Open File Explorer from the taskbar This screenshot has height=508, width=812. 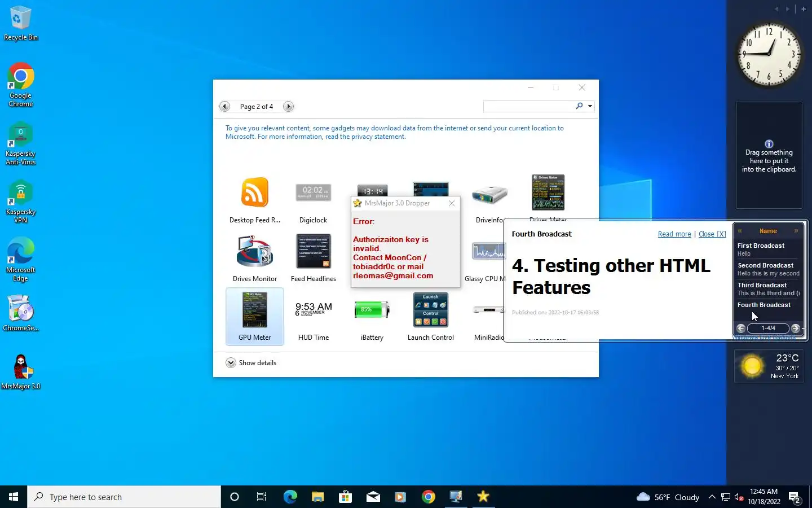click(317, 497)
